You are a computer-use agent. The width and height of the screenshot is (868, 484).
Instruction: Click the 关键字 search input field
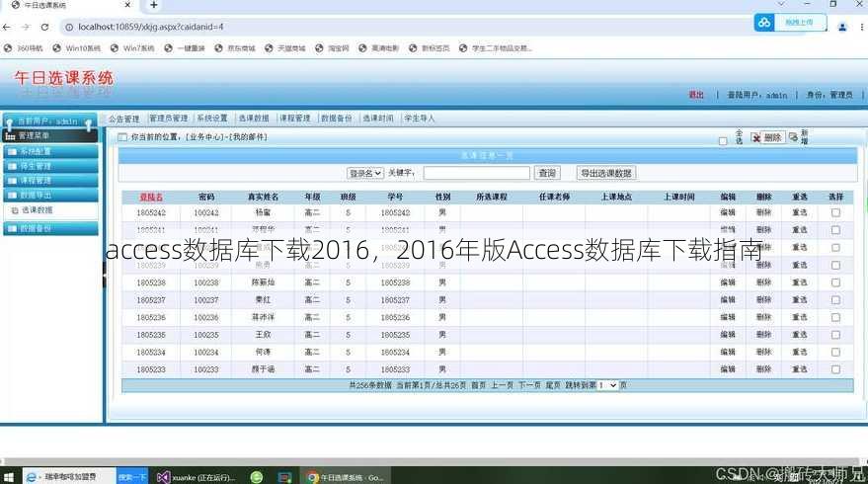[x=477, y=173]
